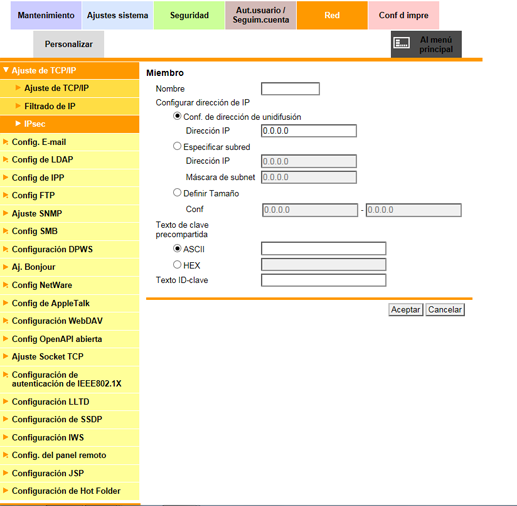Viewport: 517px width, 506px height.
Task: Open Ajuste Socket TCP section
Action: pos(70,357)
